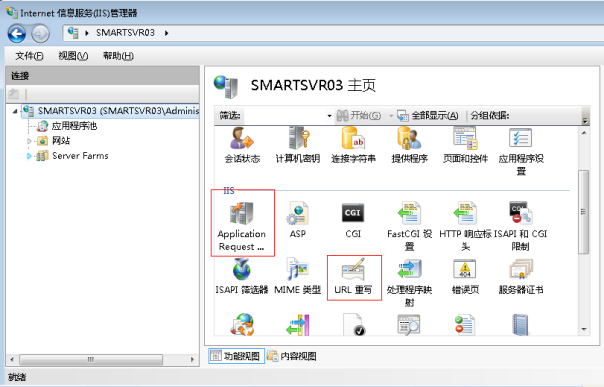
Task: Click SMARTSVR03 in the address breadcrumb
Action: click(x=125, y=33)
